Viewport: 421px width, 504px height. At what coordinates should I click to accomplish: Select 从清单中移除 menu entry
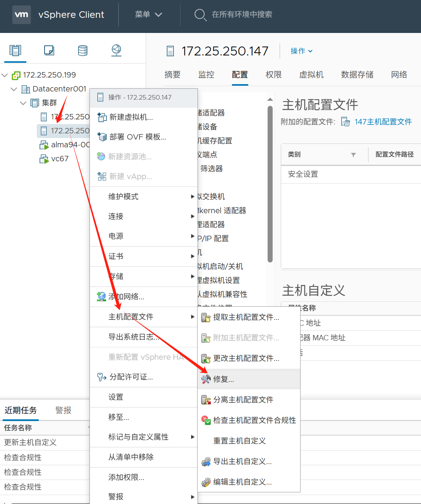click(144, 457)
